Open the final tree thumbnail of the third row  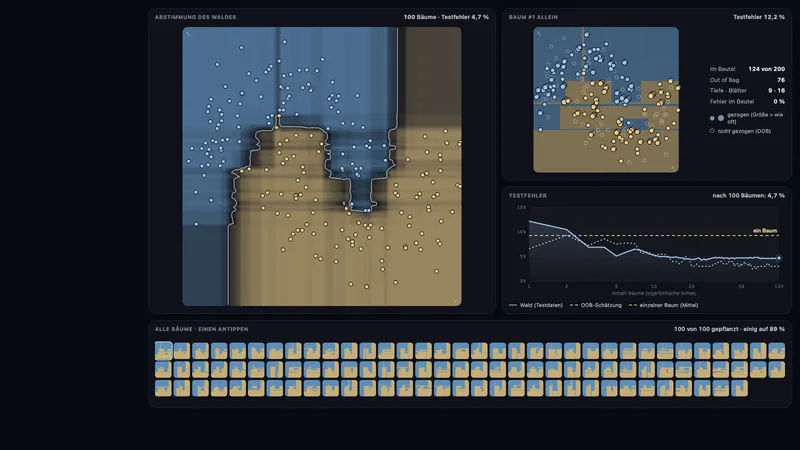pos(739,388)
